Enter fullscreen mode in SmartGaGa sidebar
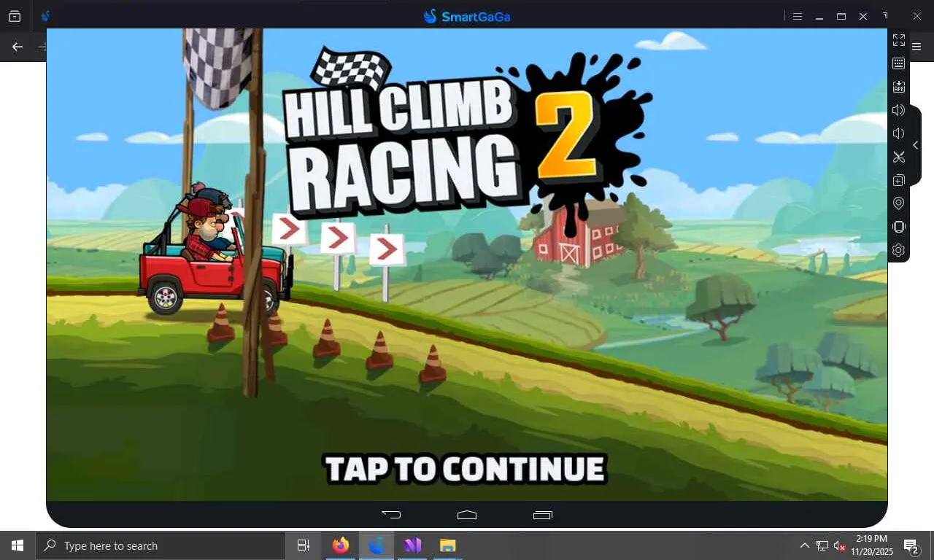 (x=898, y=40)
